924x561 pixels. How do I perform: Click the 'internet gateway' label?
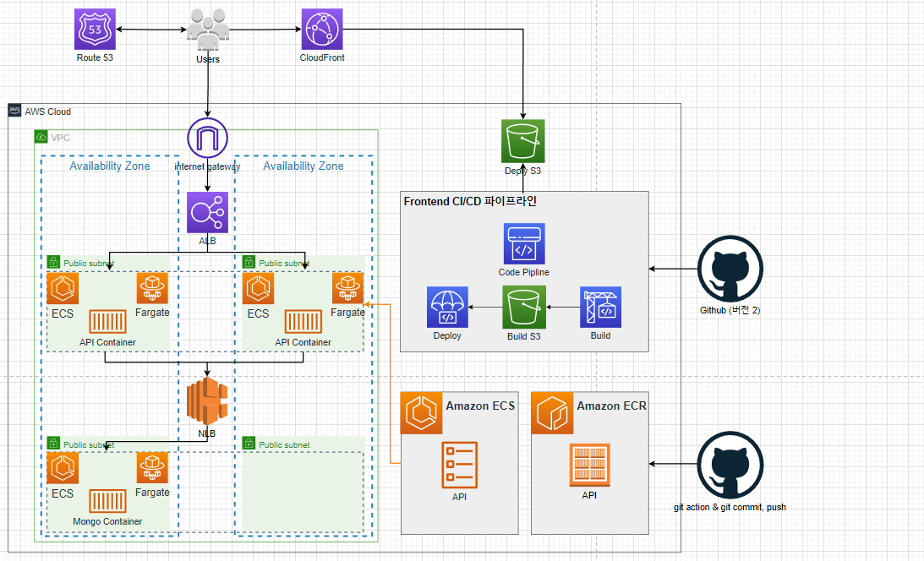point(207,166)
